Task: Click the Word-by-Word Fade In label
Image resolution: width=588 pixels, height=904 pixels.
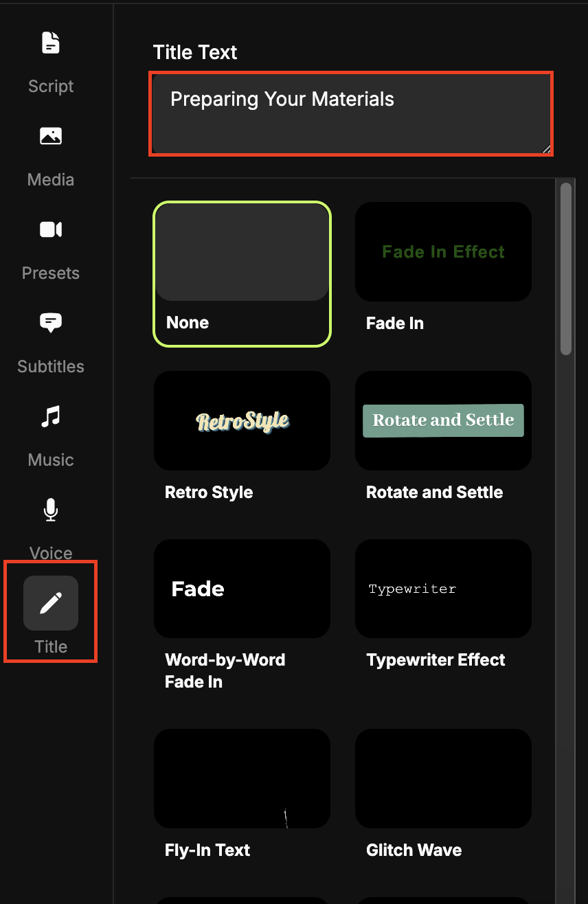Action: click(x=225, y=671)
